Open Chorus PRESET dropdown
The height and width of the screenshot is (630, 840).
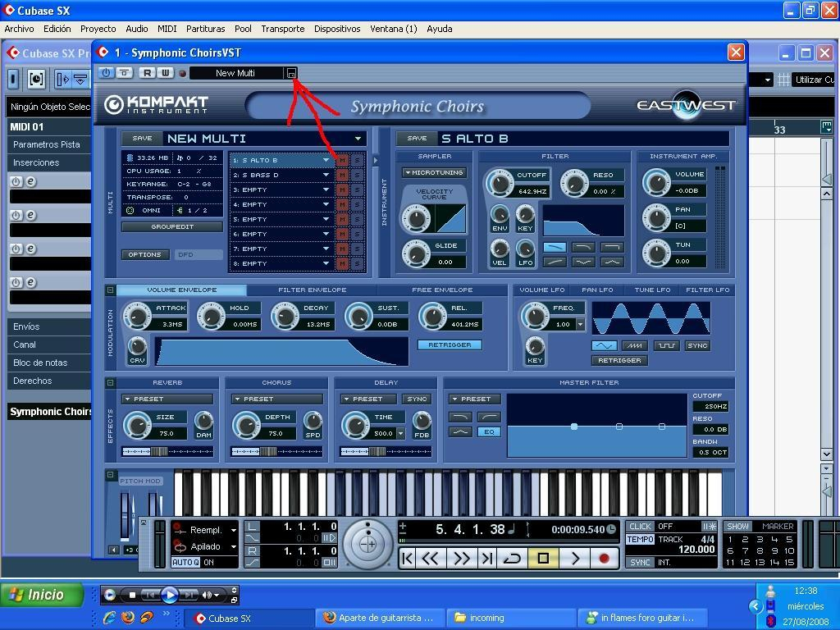pyautogui.click(x=277, y=399)
